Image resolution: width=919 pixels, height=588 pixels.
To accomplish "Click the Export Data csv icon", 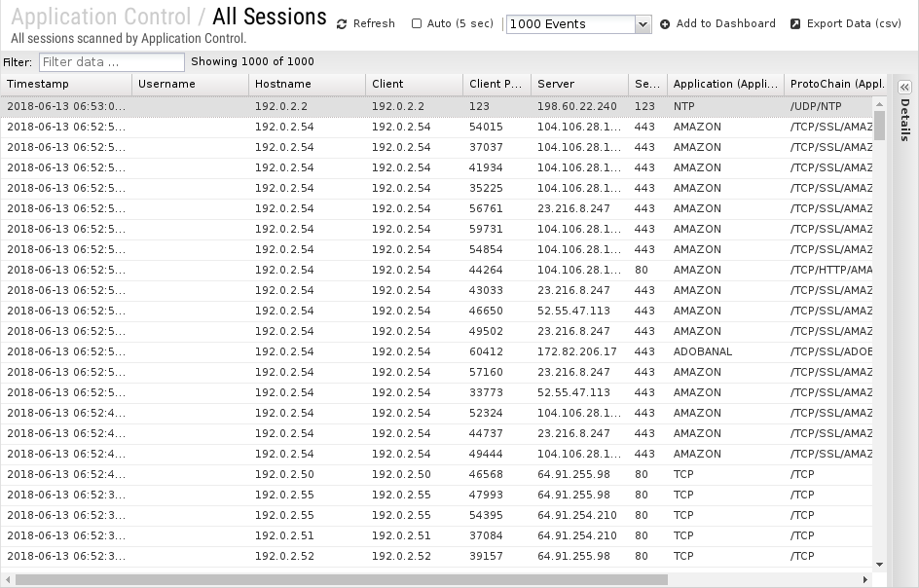I will [x=795, y=24].
